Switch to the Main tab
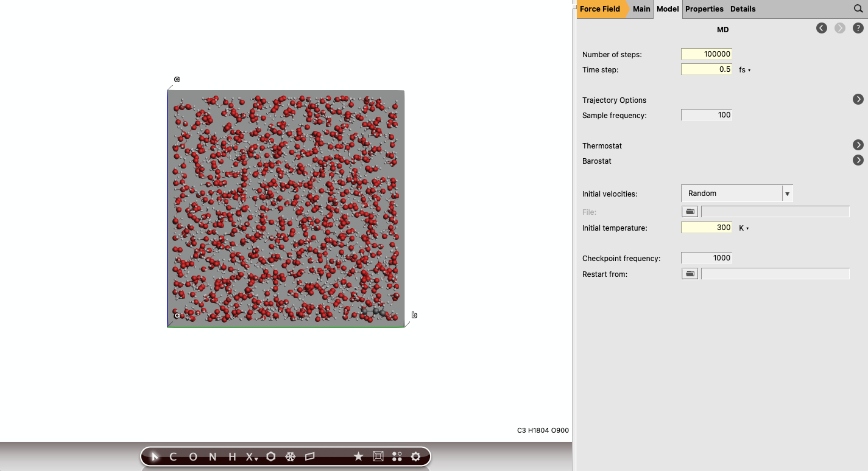The height and width of the screenshot is (471, 868). pos(641,9)
